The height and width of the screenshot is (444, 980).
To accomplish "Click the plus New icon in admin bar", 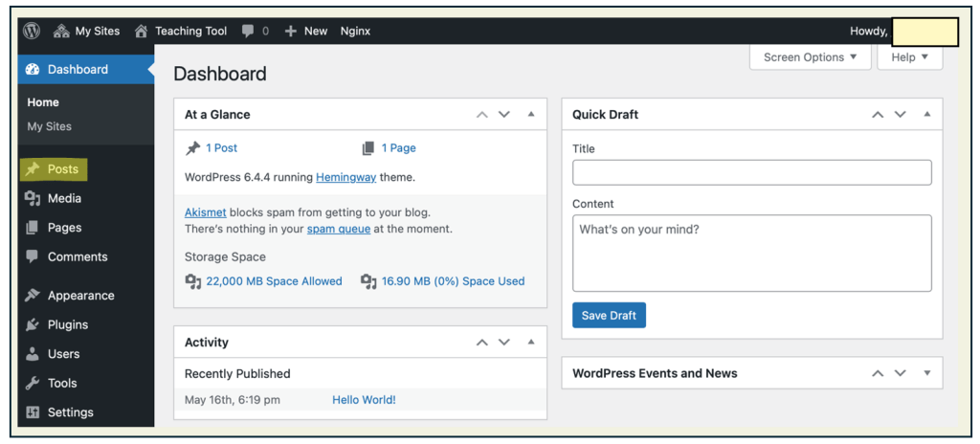I will [291, 31].
